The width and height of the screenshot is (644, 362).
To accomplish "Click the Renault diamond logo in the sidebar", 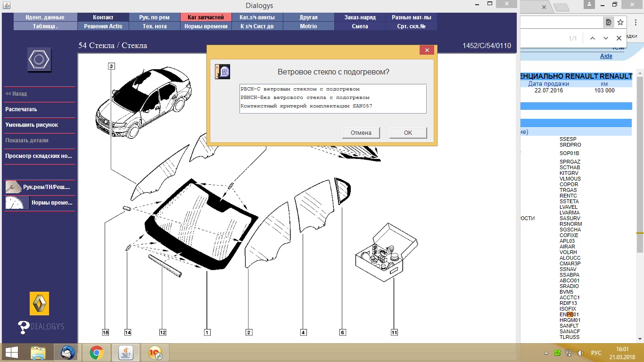I will 39,304.
